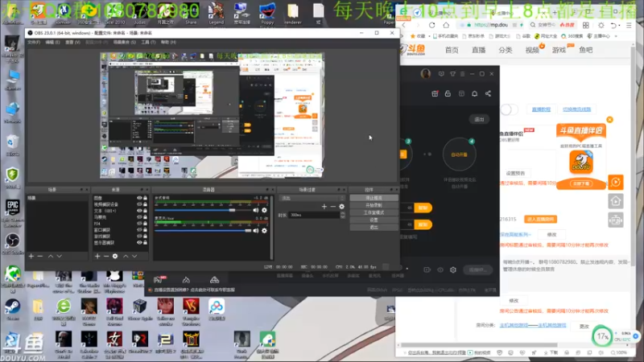Click the Douyu logo in browser

(x=413, y=50)
